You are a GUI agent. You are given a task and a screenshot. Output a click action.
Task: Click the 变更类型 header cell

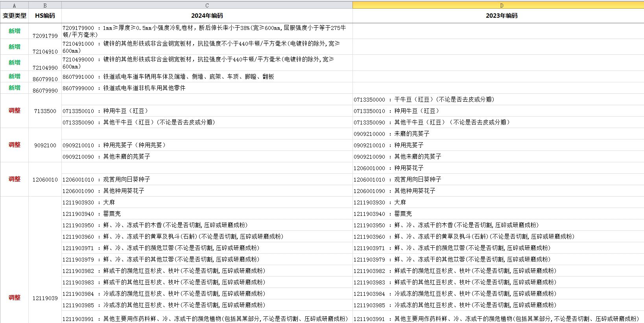tap(14, 16)
